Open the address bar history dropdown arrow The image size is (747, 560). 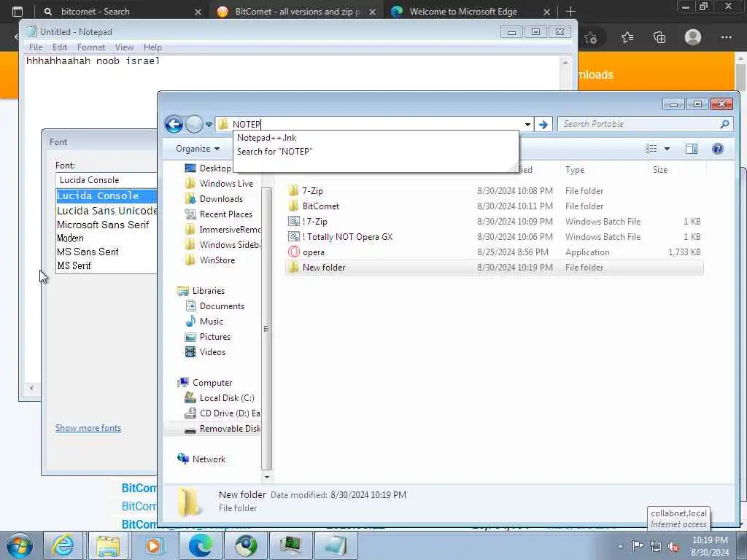(527, 125)
